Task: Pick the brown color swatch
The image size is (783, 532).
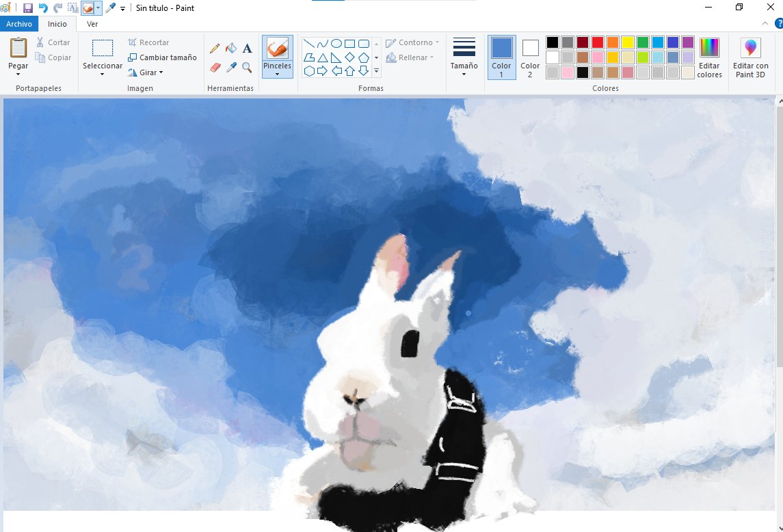Action: pyautogui.click(x=582, y=57)
